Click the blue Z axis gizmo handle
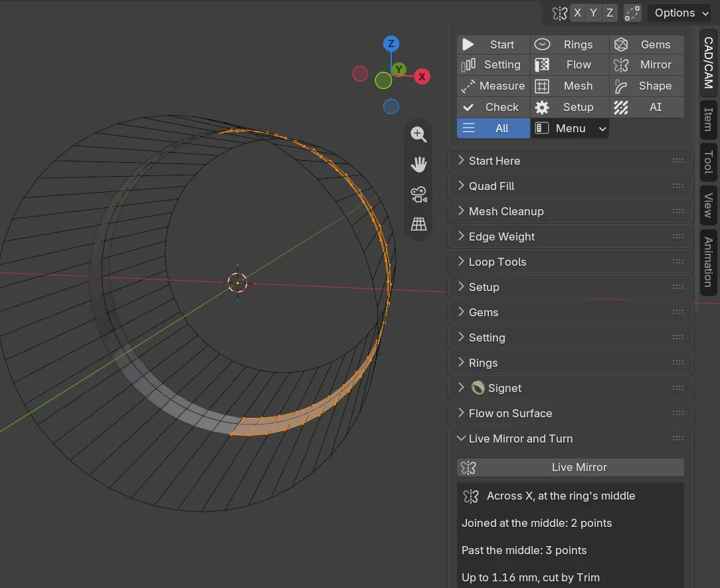Viewport: 720px width, 588px height. (x=391, y=44)
